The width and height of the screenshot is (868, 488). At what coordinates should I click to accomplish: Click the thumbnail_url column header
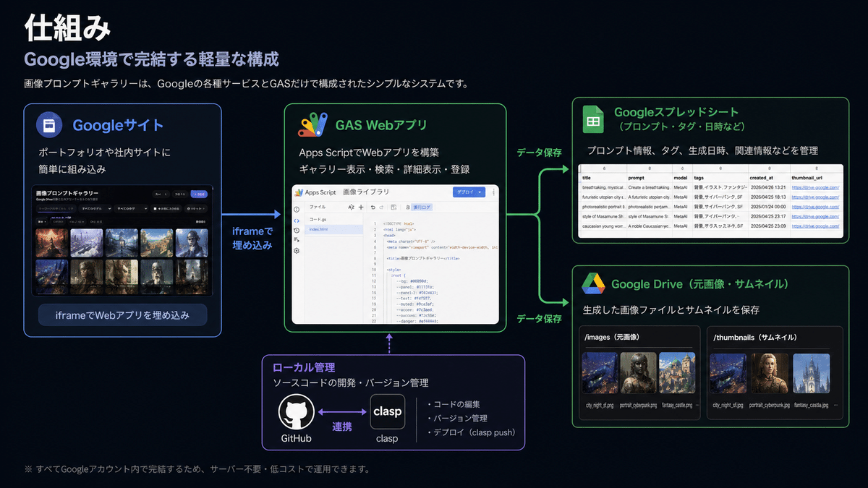[816, 177]
